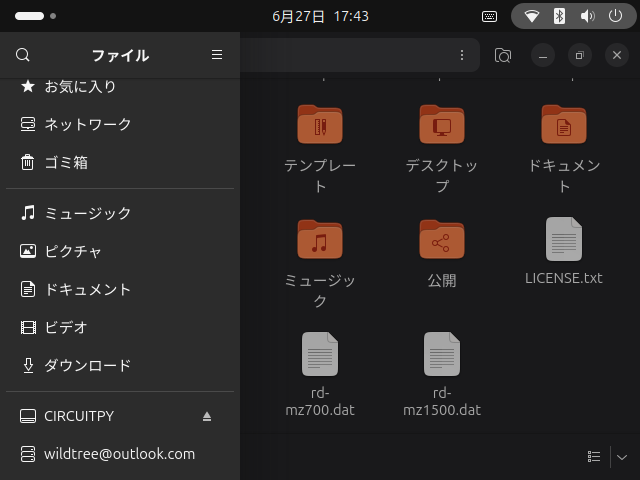
Task: Select the テンプレート folder icon
Action: (320, 124)
